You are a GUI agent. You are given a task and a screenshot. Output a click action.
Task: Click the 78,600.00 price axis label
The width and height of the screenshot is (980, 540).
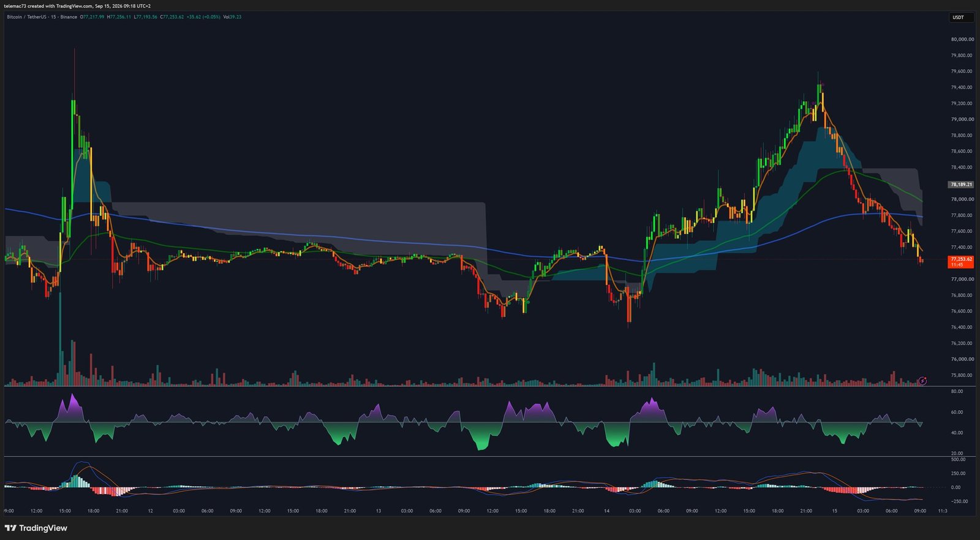(x=962, y=151)
